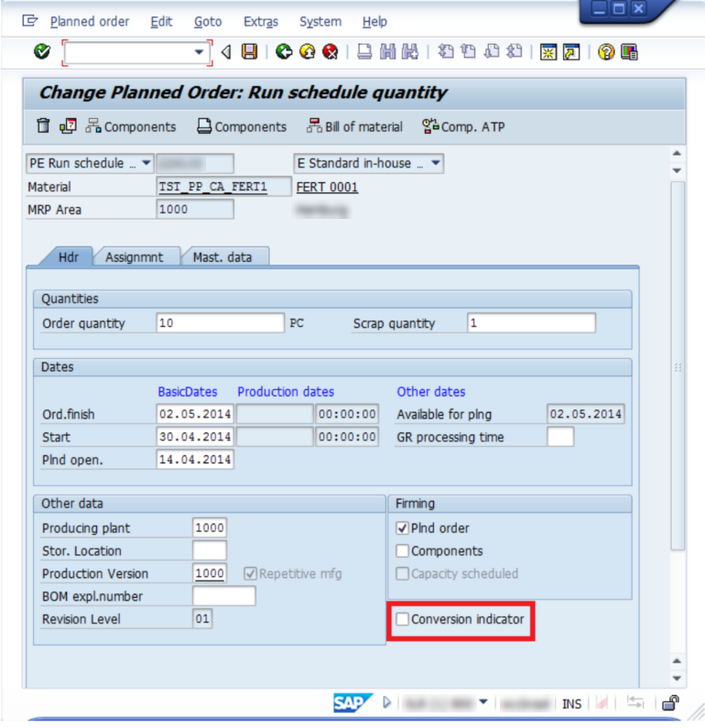Open the System menu
This screenshot has width=705, height=728.
pyautogui.click(x=320, y=21)
